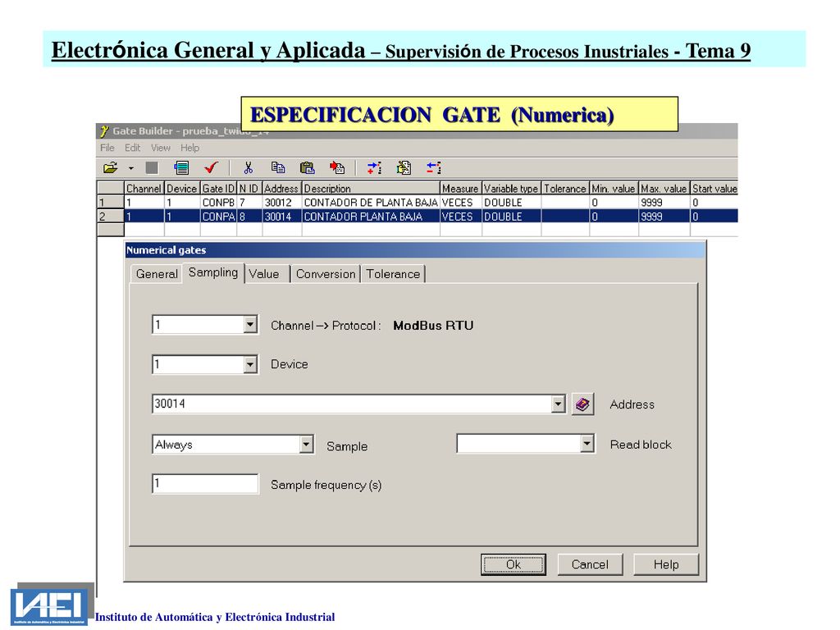Switch to the Sampling tab
Image resolution: width=840 pixels, height=630 pixels.
pyautogui.click(x=213, y=272)
